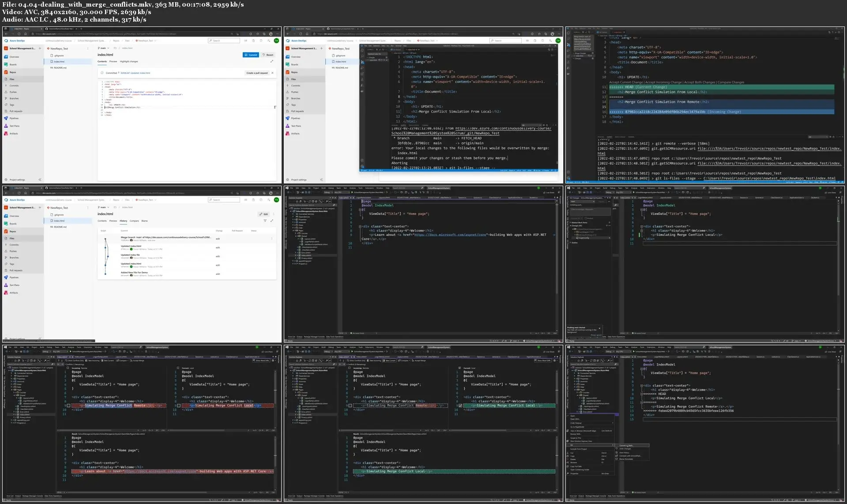Dismiss the Committed notification with its X icon
Screen dimensions: 847x504
(272, 73)
